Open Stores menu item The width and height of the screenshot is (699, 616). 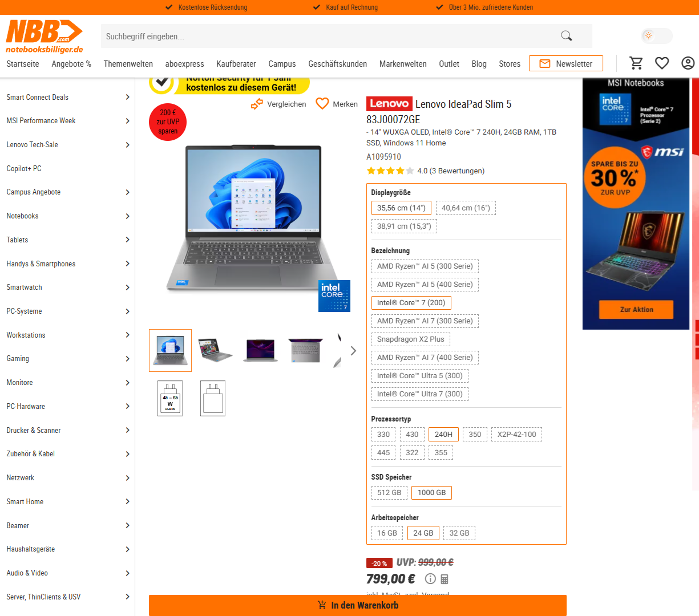[510, 64]
